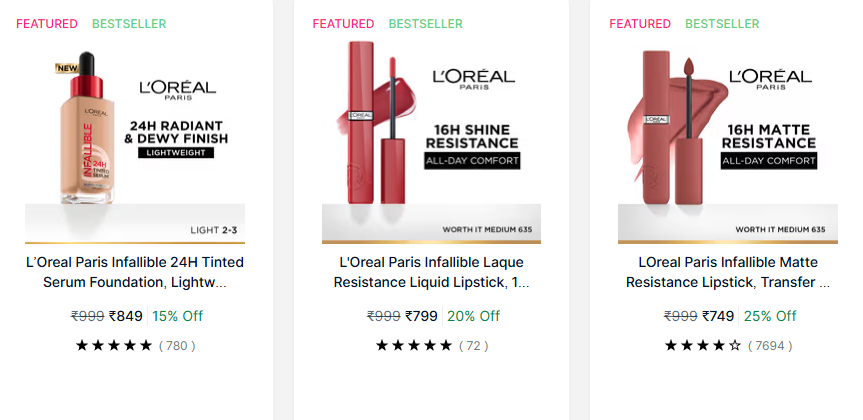This screenshot has width=863, height=420.
Task: Click the star rating of Matte Resistance lipstick
Action: 705,346
